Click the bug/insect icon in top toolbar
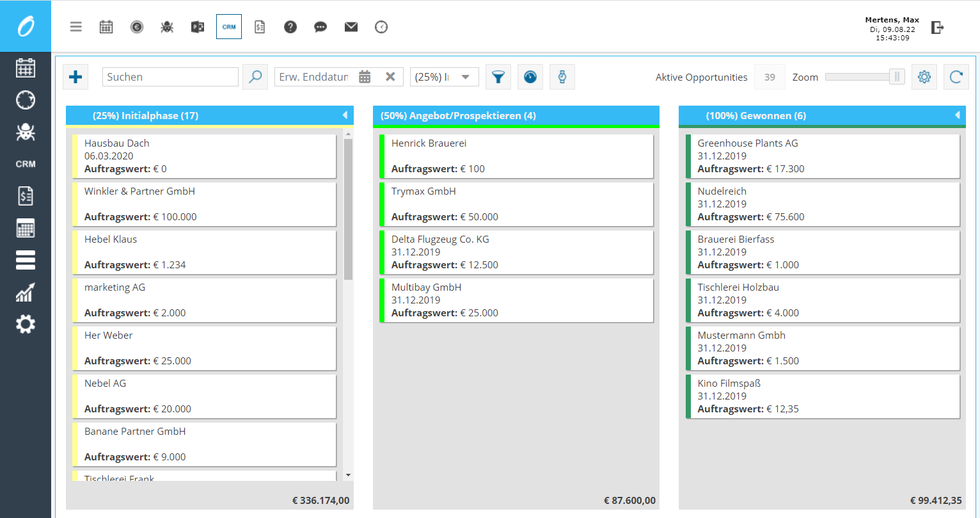The width and height of the screenshot is (980, 518). point(166,26)
